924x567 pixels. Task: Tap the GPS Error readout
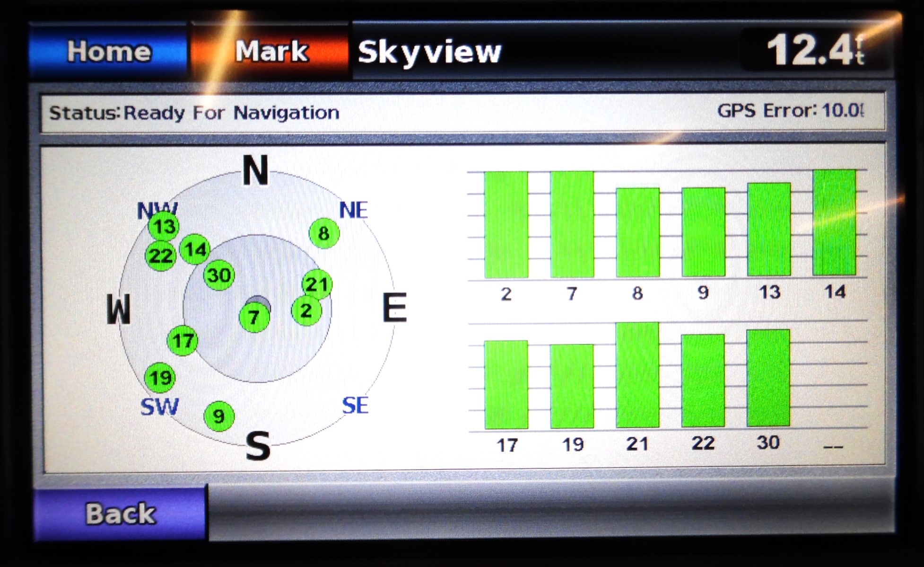click(791, 111)
